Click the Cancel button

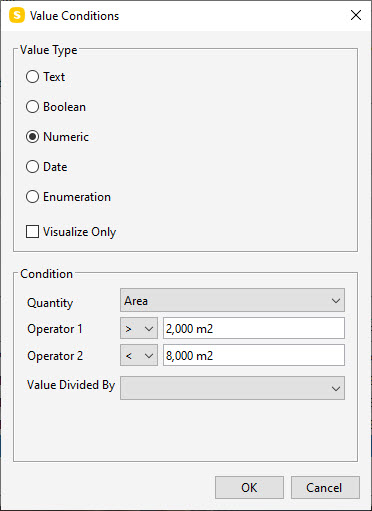pyautogui.click(x=325, y=488)
